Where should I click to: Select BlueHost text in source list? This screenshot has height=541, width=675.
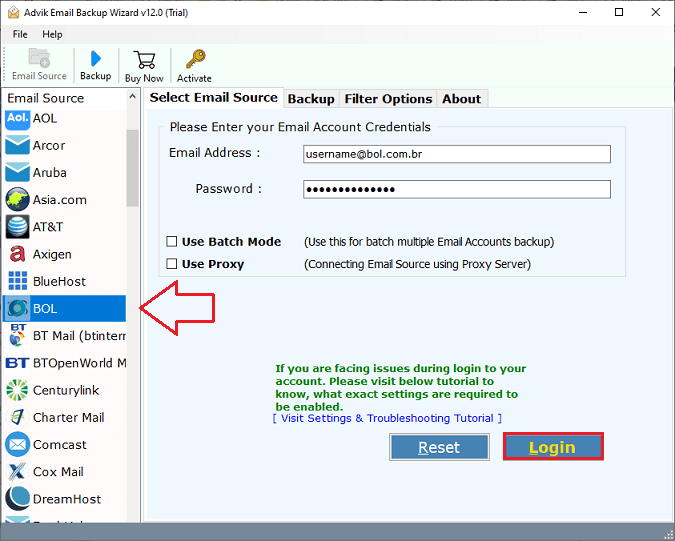pos(59,281)
